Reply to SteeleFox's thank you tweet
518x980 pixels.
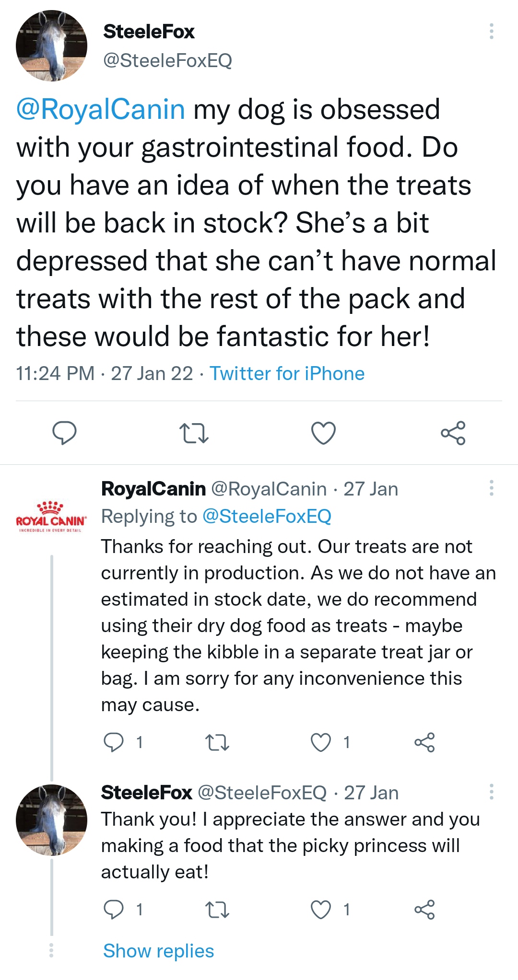(x=114, y=910)
